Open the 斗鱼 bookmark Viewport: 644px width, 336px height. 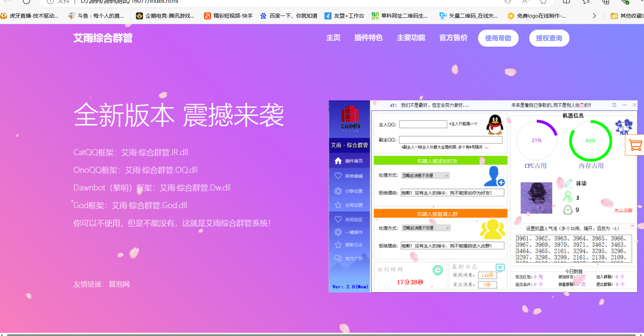click(x=96, y=16)
